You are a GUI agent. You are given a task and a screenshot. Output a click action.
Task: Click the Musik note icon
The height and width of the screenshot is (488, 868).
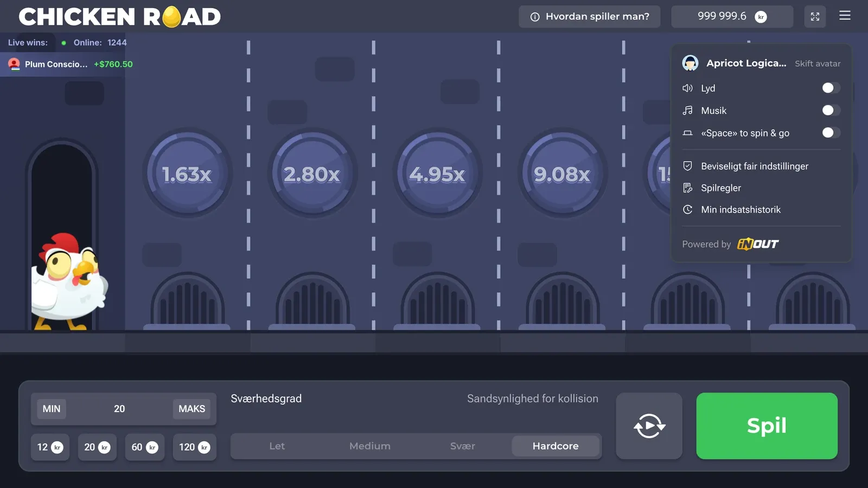click(687, 111)
